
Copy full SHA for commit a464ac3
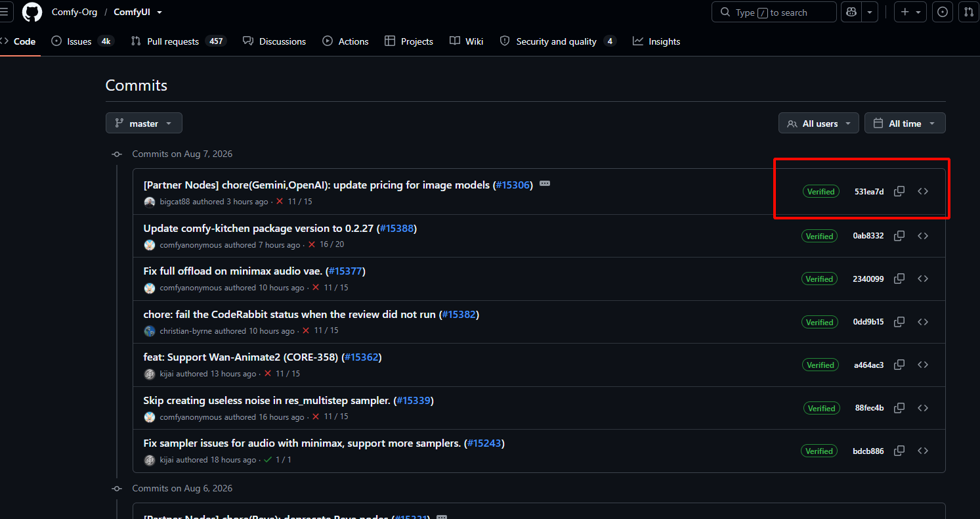tap(899, 365)
